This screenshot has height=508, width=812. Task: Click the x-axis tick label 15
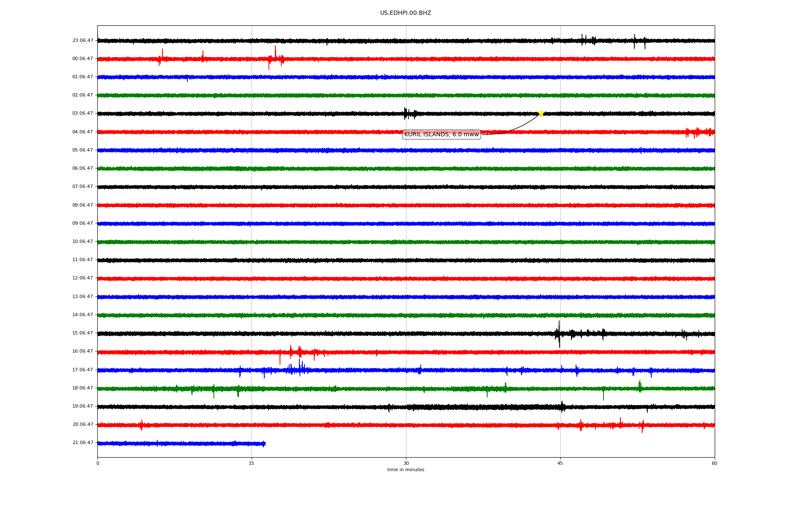252,464
